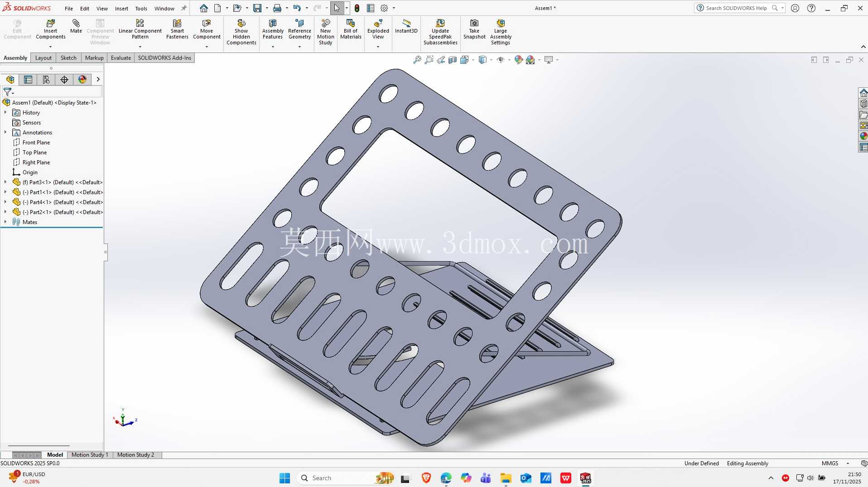The image size is (868, 487).
Task: Click the Insert Components tool
Action: click(x=51, y=29)
